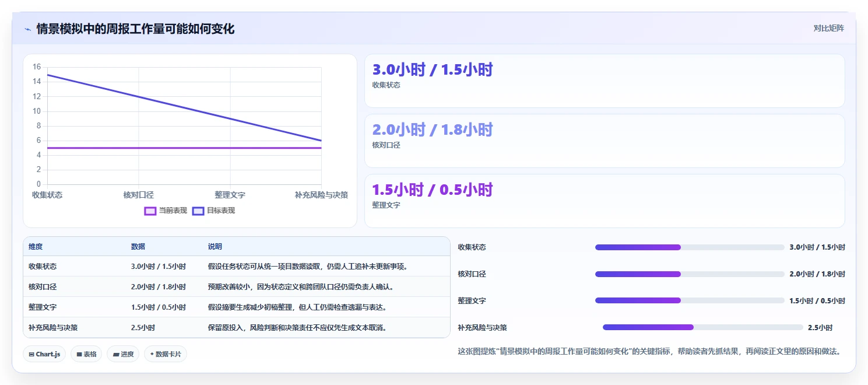The image size is (868, 385).
Task: Click the 核对口径 progress bar
Action: pos(690,274)
